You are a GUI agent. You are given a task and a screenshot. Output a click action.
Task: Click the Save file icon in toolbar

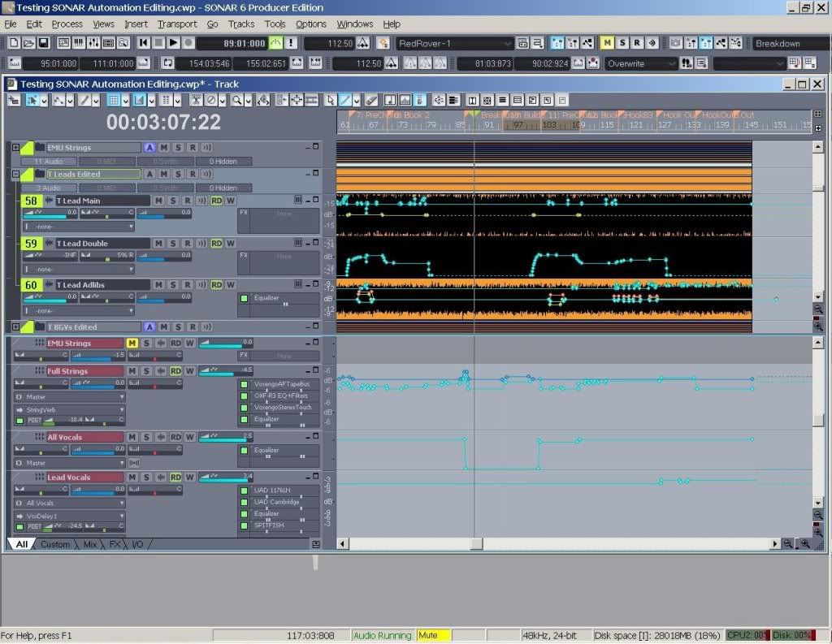tap(43, 43)
